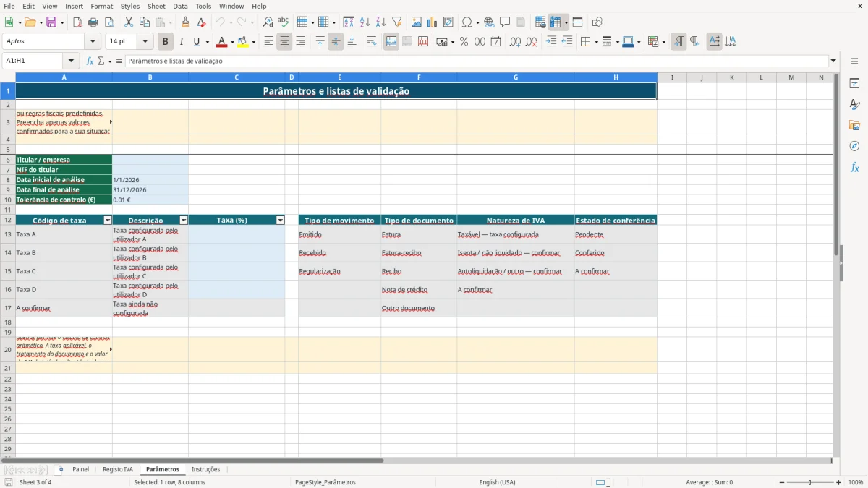The height and width of the screenshot is (488, 868).
Task: Select row header 13
Action: click(8, 234)
